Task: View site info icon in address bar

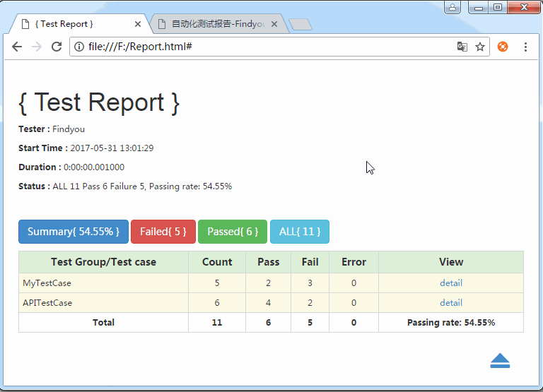Action: point(79,47)
